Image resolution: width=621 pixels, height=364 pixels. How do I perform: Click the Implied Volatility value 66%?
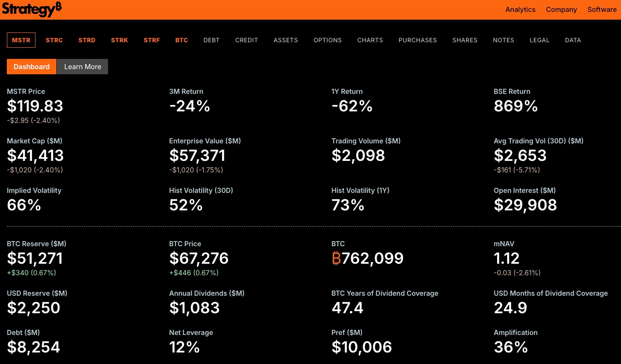coord(24,205)
